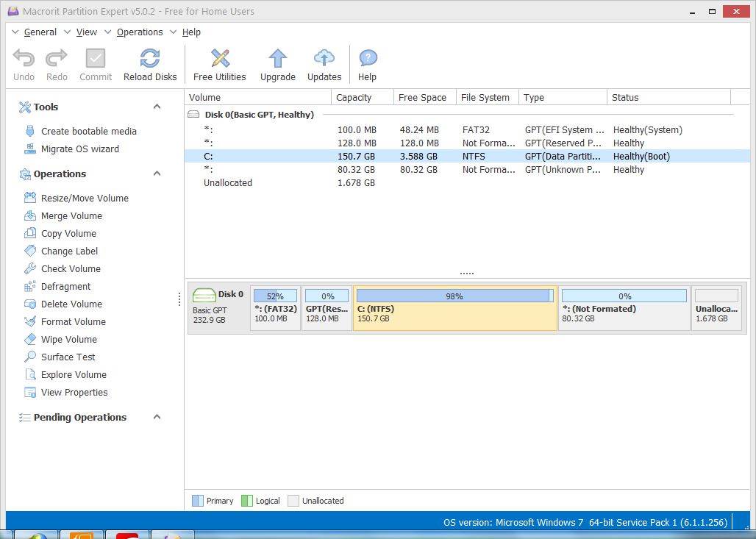Image resolution: width=756 pixels, height=539 pixels.
Task: Click the Migrate OS wizard icon
Action: tap(30, 149)
